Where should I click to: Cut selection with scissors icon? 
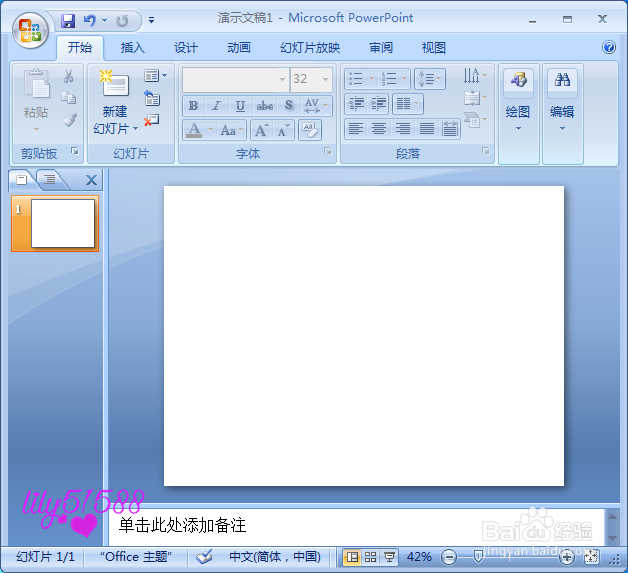coord(68,76)
